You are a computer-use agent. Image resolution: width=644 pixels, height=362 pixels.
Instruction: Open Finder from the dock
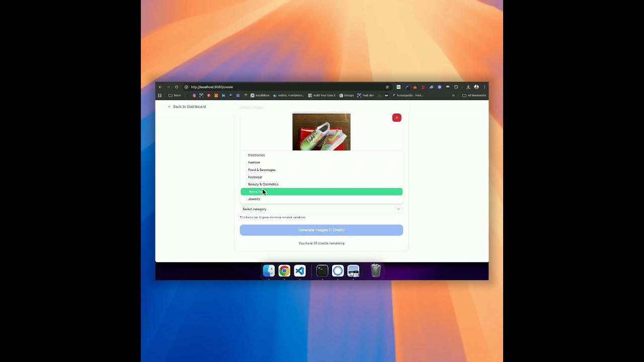(x=269, y=271)
